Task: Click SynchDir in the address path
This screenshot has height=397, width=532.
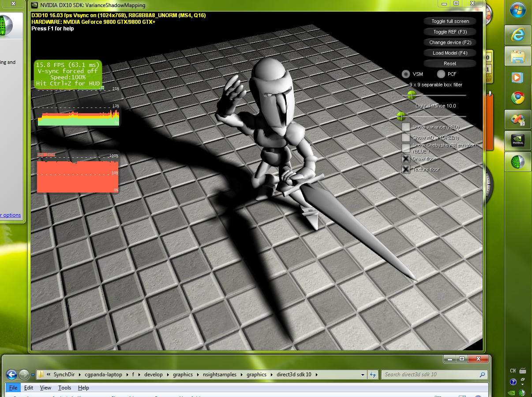Action: (65, 375)
